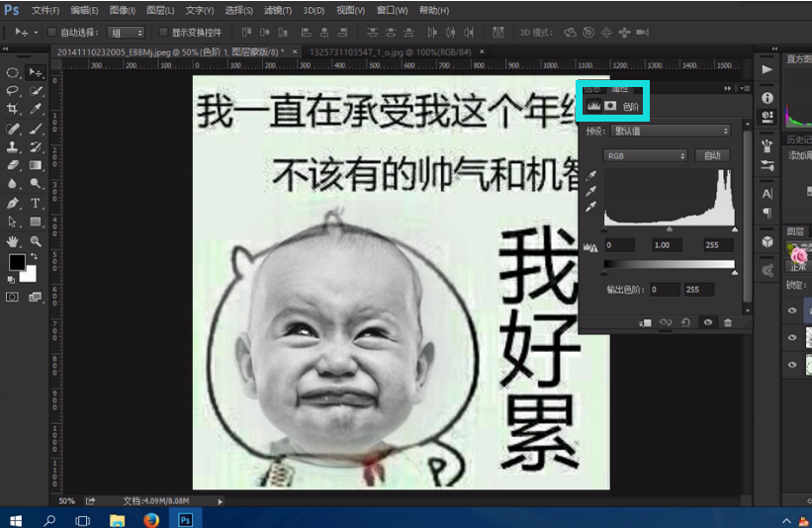
Task: Open the Character panel icon
Action: tap(767, 194)
